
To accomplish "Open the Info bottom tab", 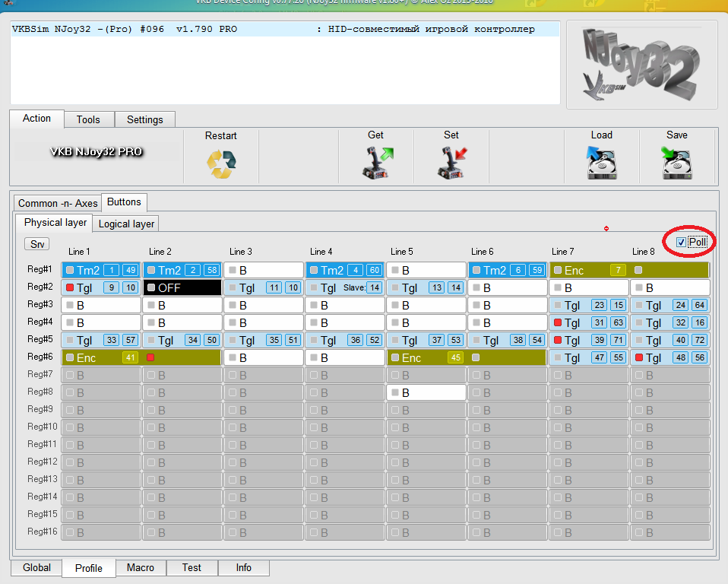I will click(243, 568).
